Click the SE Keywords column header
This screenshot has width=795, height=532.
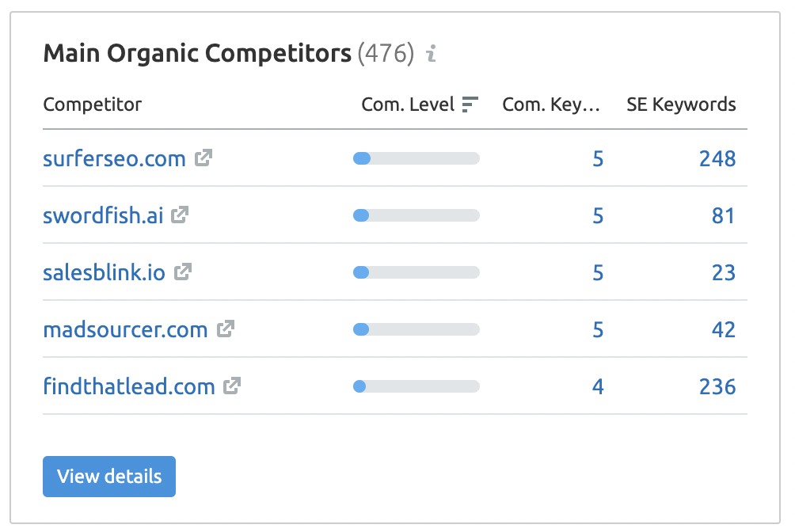681,104
